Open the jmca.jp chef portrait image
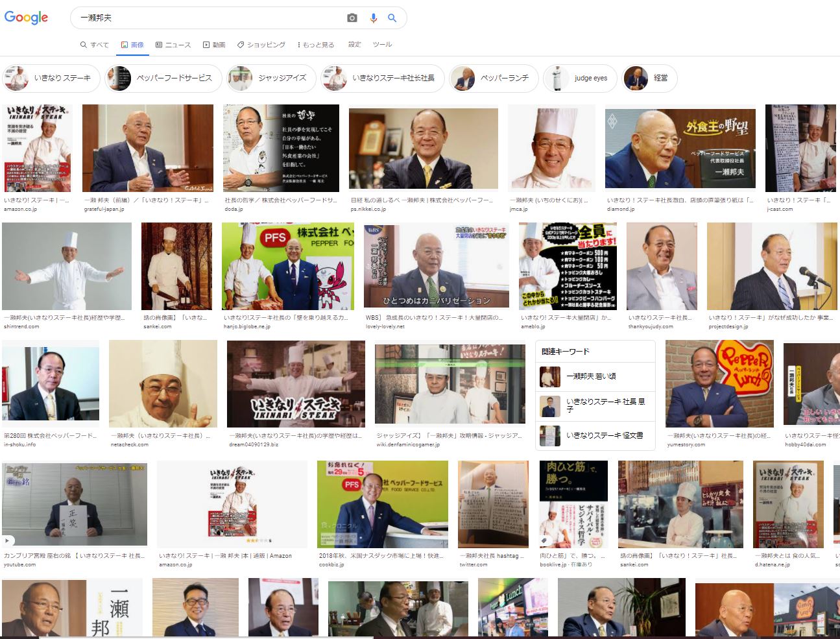The image size is (840, 639). [551, 148]
